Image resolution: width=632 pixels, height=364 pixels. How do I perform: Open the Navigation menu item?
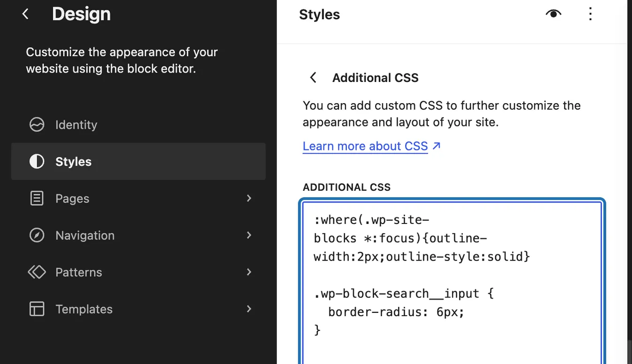click(x=138, y=235)
